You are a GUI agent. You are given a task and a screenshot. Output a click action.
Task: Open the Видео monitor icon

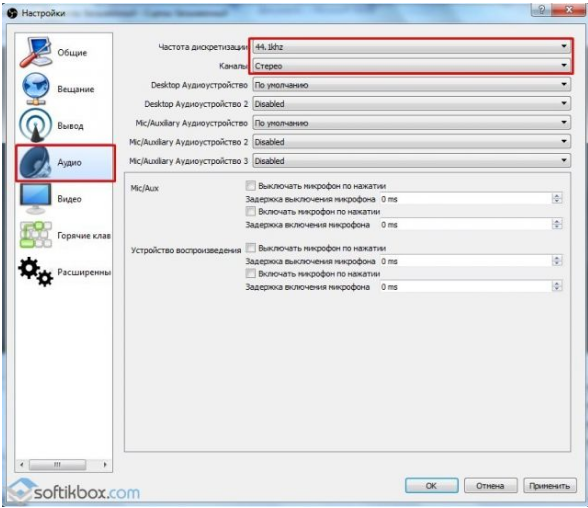pyautogui.click(x=36, y=199)
